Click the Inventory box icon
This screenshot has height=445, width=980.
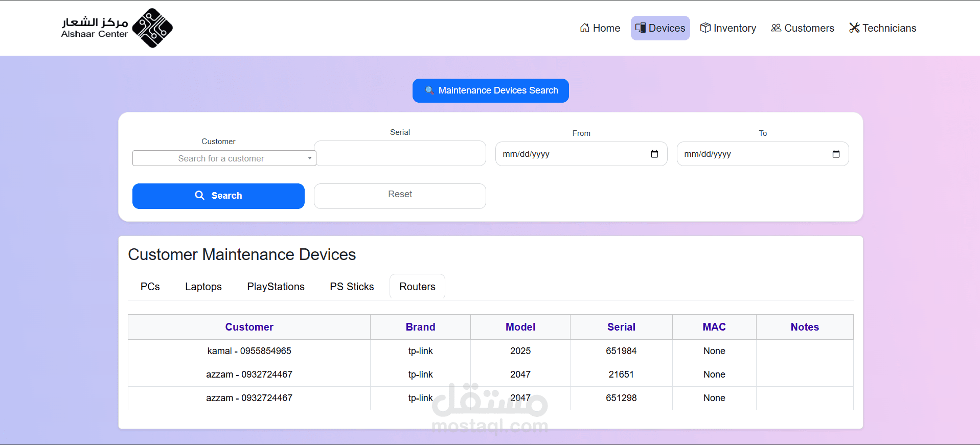705,28
